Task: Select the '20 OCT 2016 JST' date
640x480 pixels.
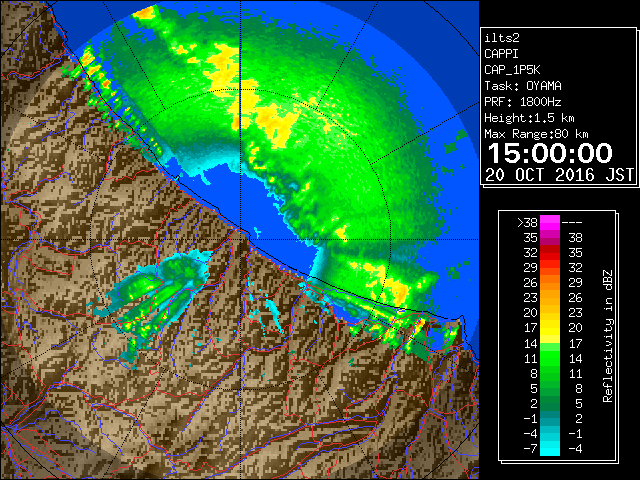Action: [x=560, y=175]
